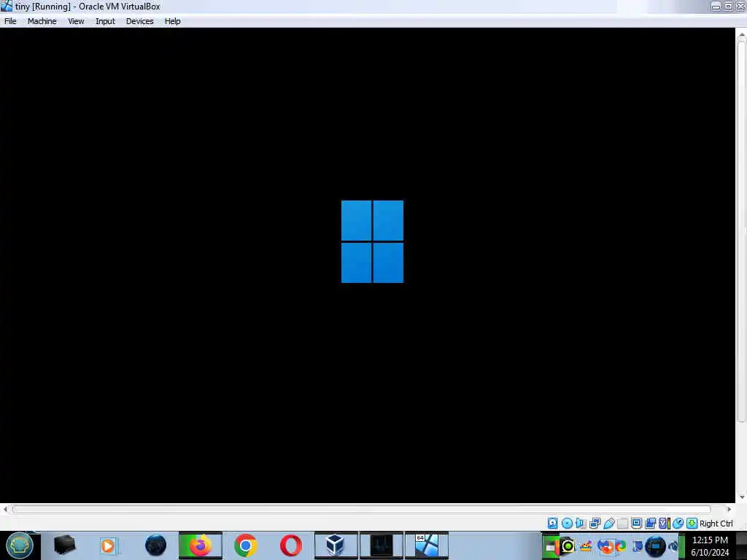Open the Machine menu
The height and width of the screenshot is (560, 747).
tap(42, 21)
